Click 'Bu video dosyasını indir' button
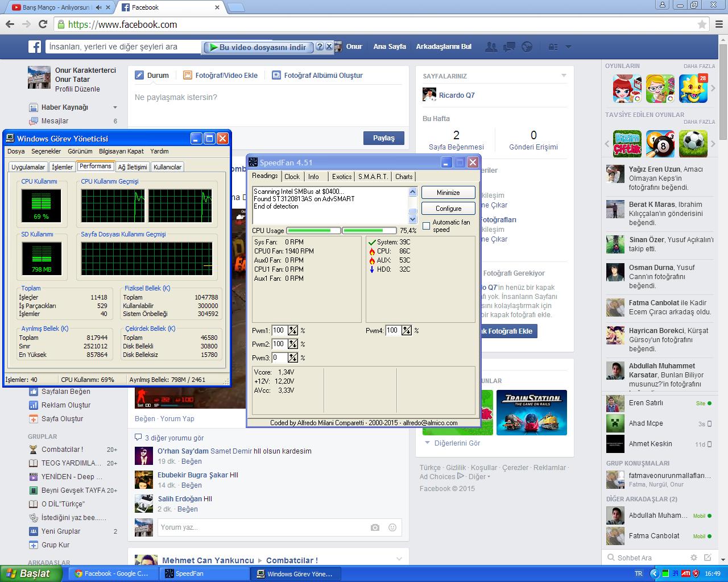The height and width of the screenshot is (582, 728). click(258, 47)
